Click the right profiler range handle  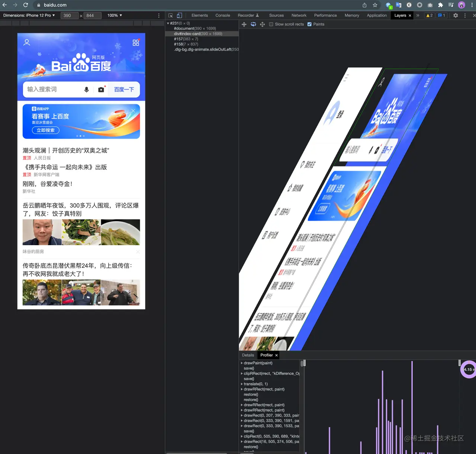pos(460,363)
